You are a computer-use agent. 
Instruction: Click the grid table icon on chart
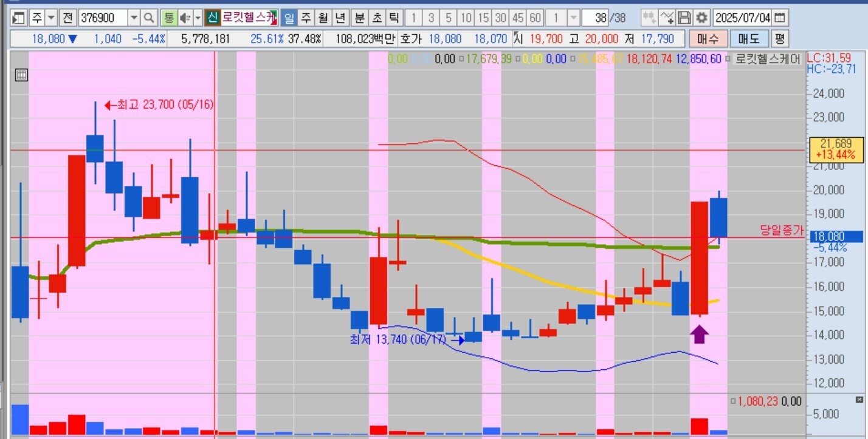click(x=21, y=75)
